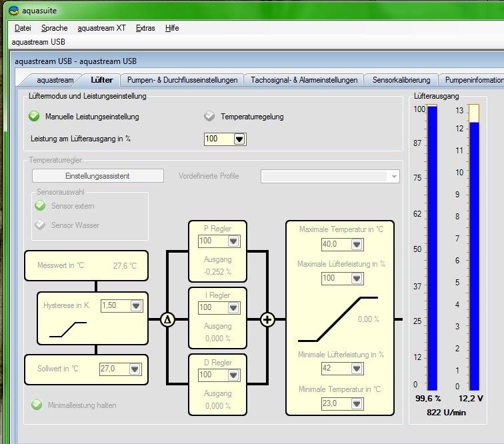Click the plus summation node in controller diagram
Screen dimensions: 504x444
pos(267,319)
